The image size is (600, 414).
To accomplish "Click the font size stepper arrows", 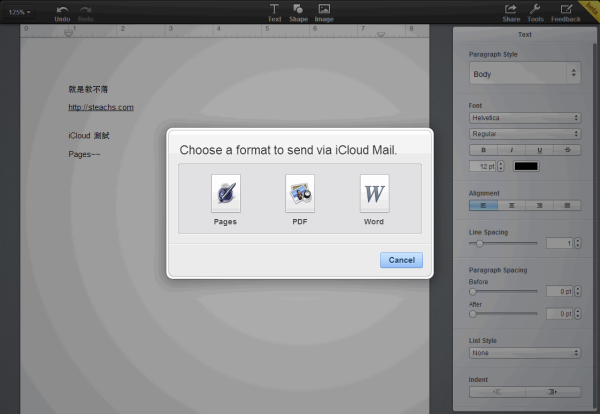I will (501, 166).
